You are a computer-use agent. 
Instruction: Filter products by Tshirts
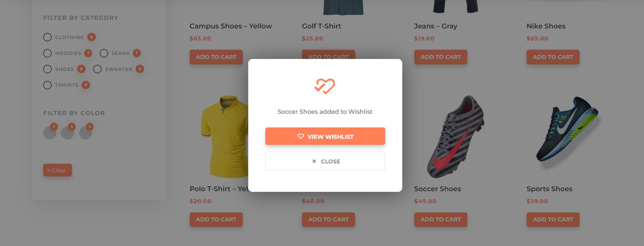48,85
